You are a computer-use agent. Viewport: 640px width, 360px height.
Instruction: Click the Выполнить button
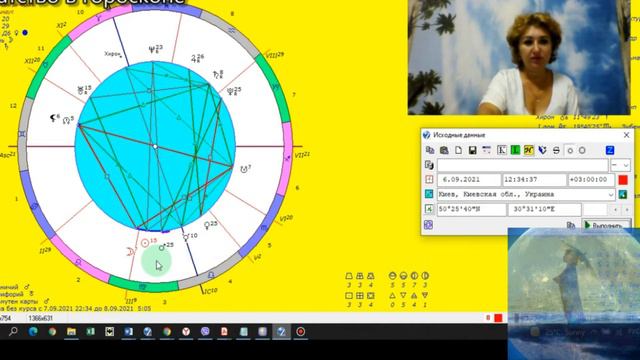tap(606, 225)
